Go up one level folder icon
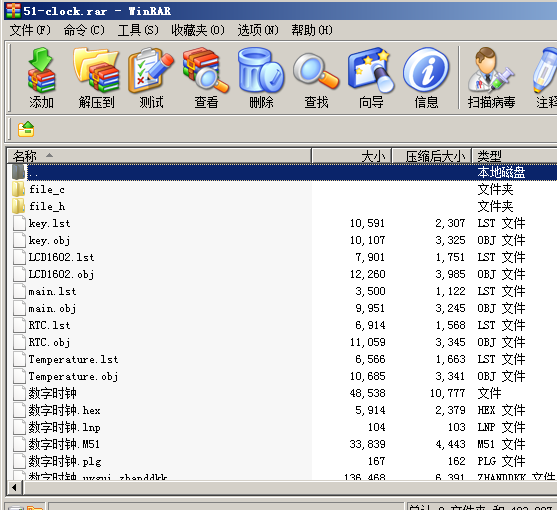The image size is (557, 510). [26, 129]
